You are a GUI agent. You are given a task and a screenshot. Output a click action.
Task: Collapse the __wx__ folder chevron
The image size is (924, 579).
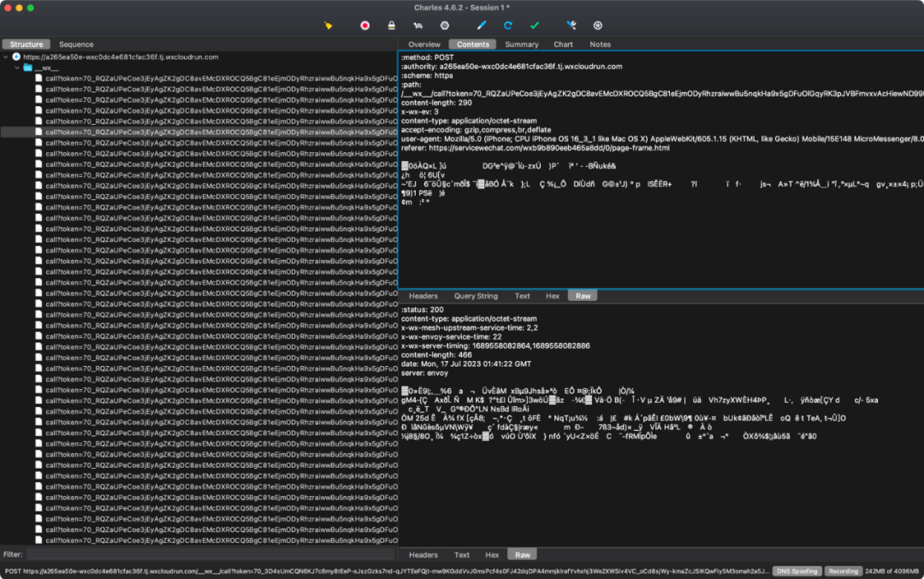tap(17, 68)
